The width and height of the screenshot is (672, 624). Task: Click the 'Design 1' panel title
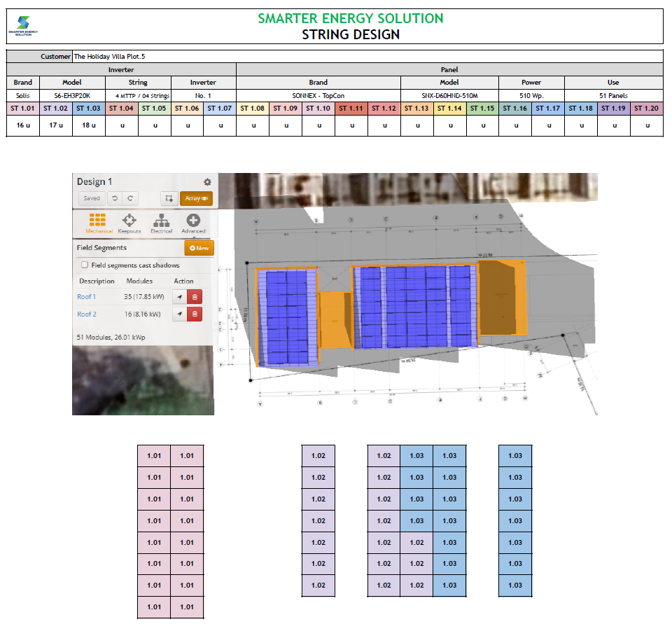pos(94,182)
